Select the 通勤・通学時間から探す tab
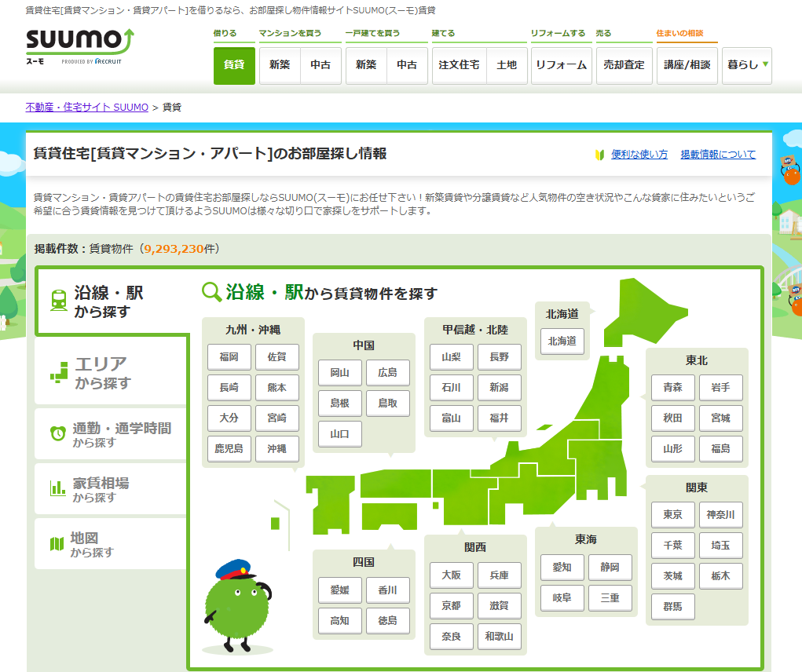The image size is (802, 672). [x=111, y=434]
